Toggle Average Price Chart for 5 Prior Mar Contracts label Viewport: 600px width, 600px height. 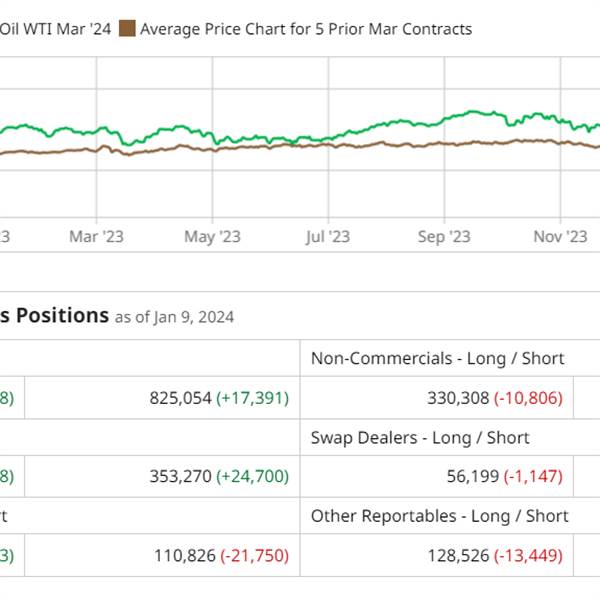[305, 29]
